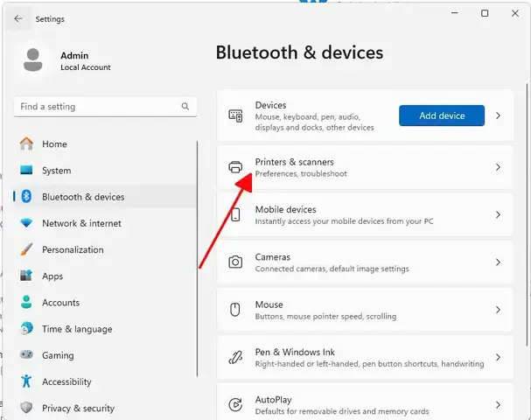Open Time & language section
This screenshot has width=531, height=420.
(x=105, y=329)
